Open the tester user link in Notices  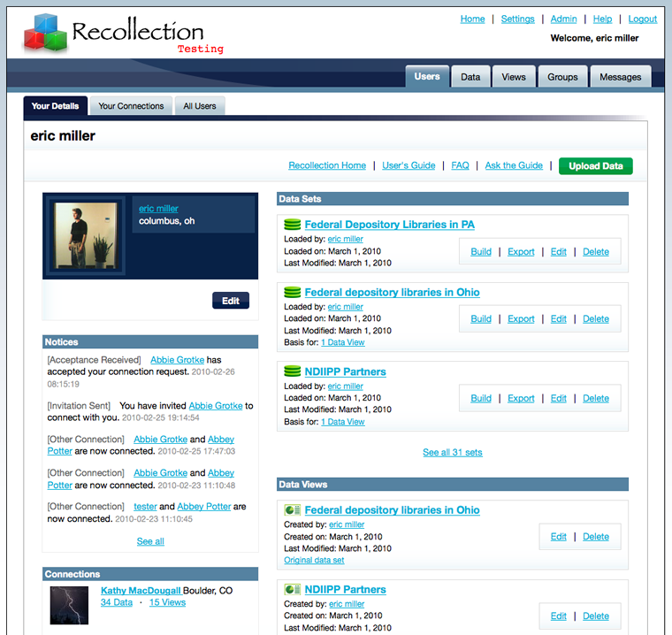[x=145, y=507]
